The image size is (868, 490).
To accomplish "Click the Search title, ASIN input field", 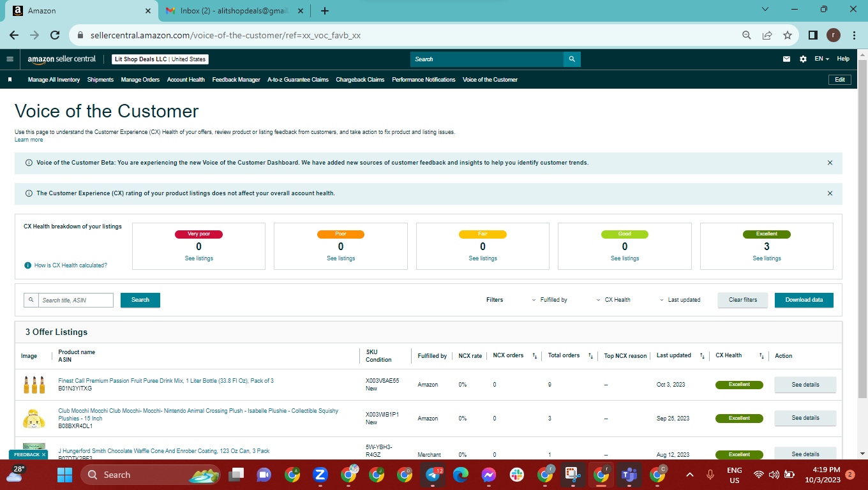I will click(x=75, y=300).
